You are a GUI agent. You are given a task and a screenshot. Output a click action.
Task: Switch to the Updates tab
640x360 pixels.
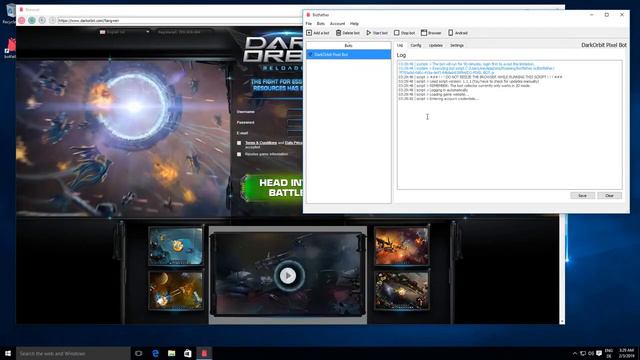[436, 45]
